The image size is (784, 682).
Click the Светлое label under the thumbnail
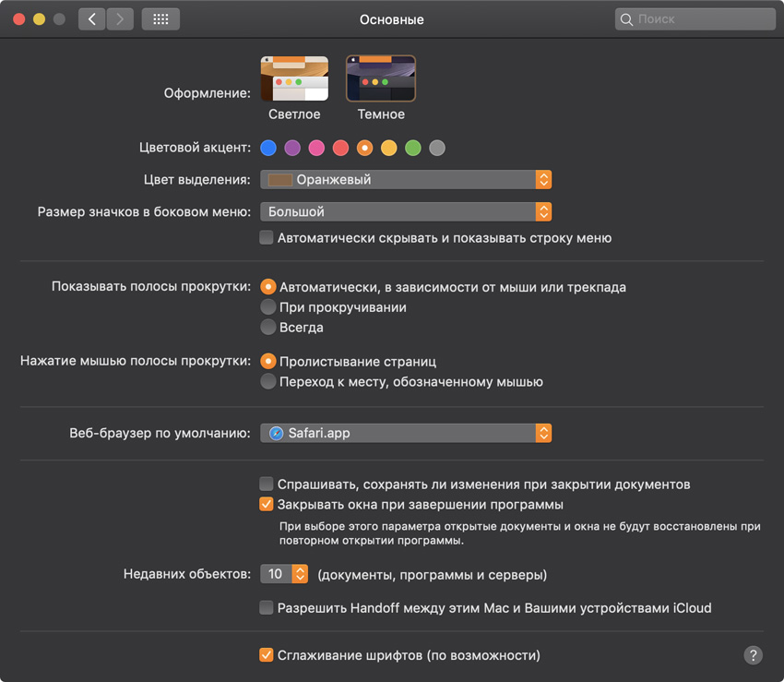[294, 114]
